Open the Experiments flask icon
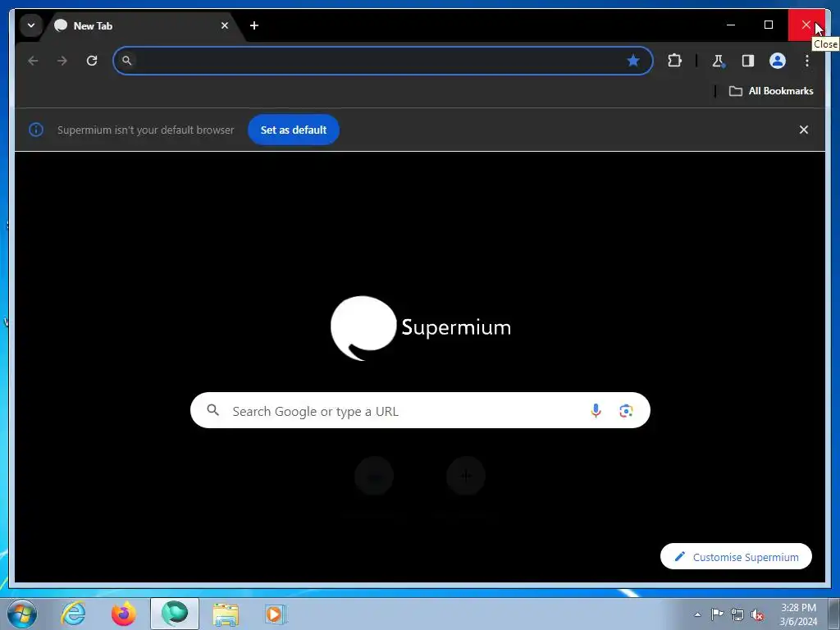The height and width of the screenshot is (630, 840). (719, 61)
